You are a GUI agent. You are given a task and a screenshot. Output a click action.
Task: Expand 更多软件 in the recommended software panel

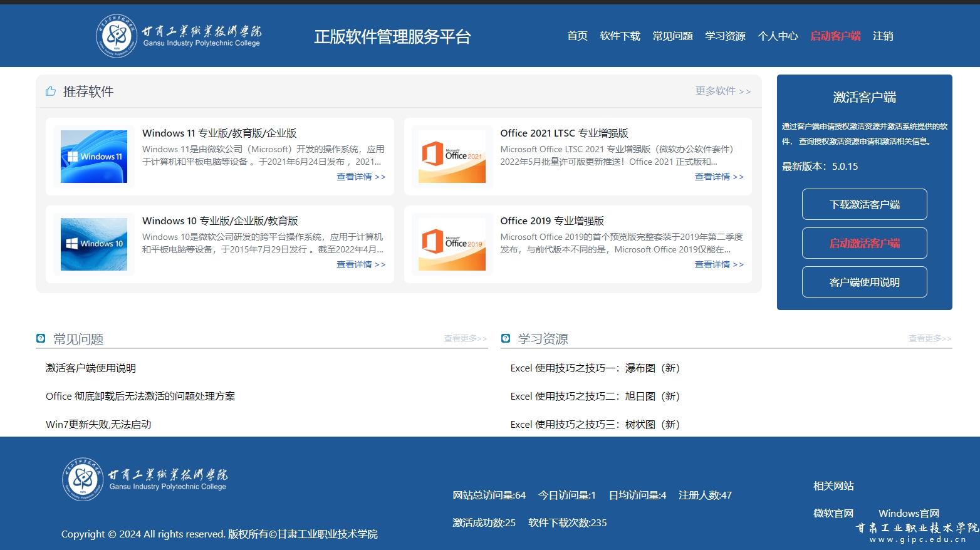(722, 91)
